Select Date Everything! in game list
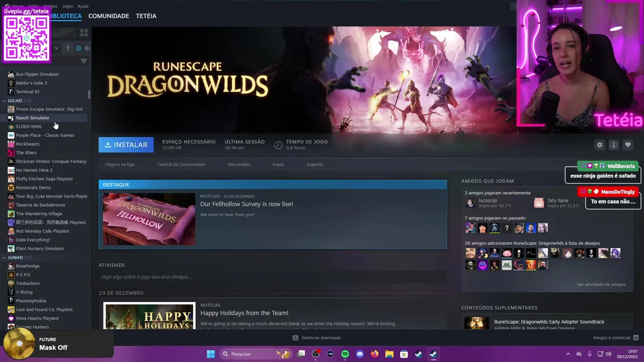The height and width of the screenshot is (362, 644). tap(33, 240)
